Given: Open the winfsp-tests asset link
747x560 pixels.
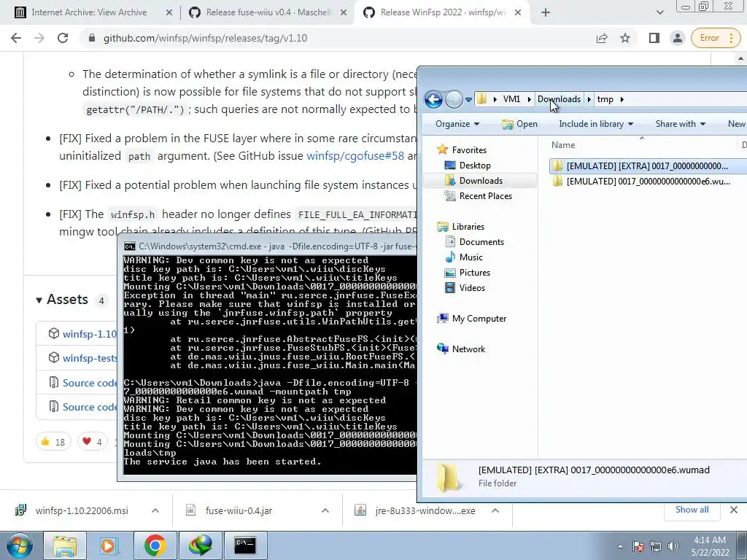Looking at the screenshot, I should click(x=90, y=358).
